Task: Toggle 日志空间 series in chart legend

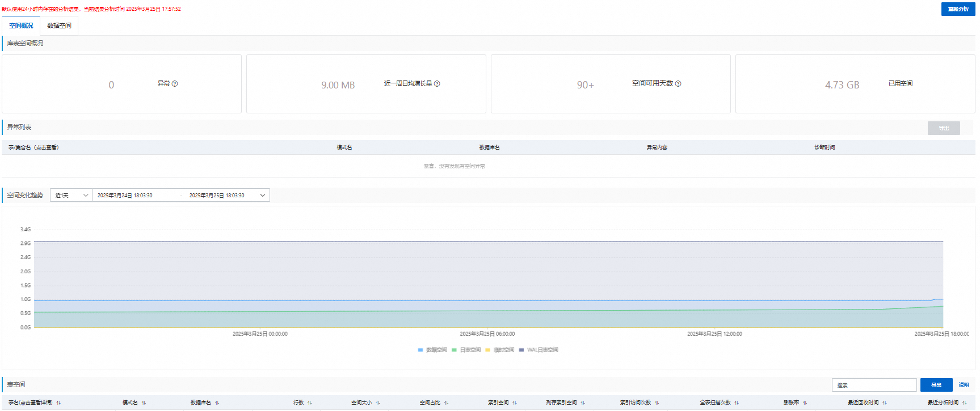Action: tap(466, 350)
